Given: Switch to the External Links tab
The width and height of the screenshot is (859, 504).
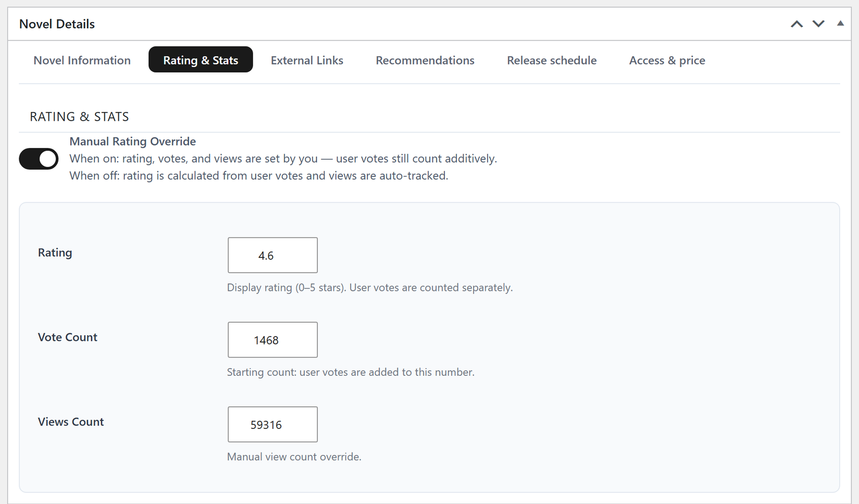Looking at the screenshot, I should (307, 60).
